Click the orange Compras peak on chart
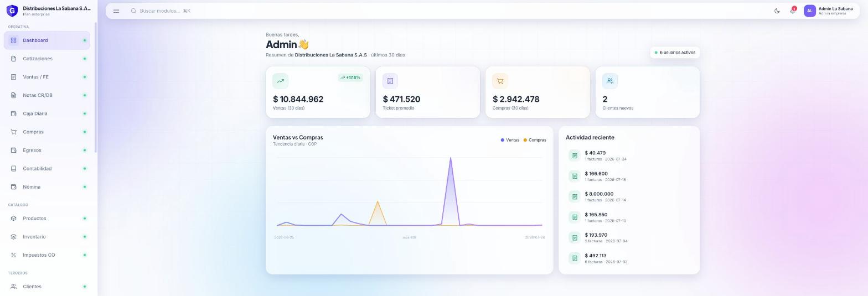 pos(378,202)
